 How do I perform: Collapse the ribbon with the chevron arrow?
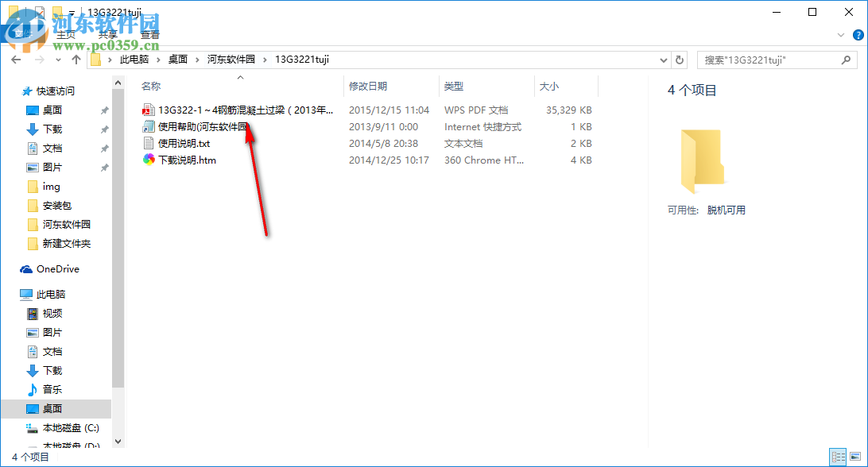point(840,34)
